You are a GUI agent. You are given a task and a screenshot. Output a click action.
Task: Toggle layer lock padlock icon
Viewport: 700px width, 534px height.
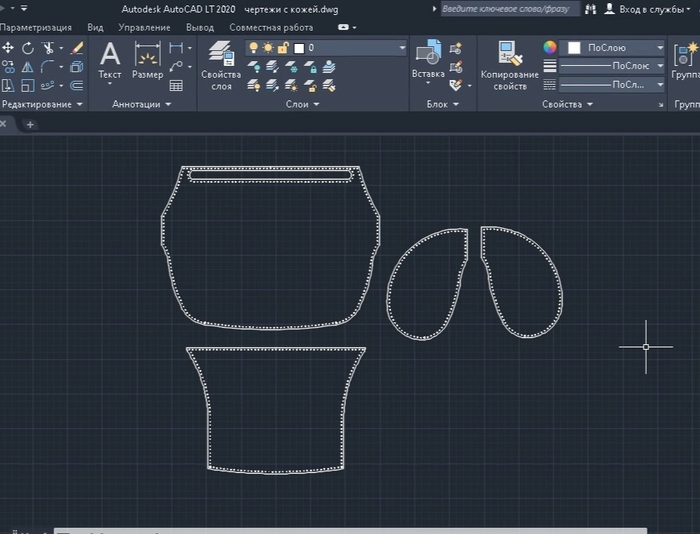[282, 48]
